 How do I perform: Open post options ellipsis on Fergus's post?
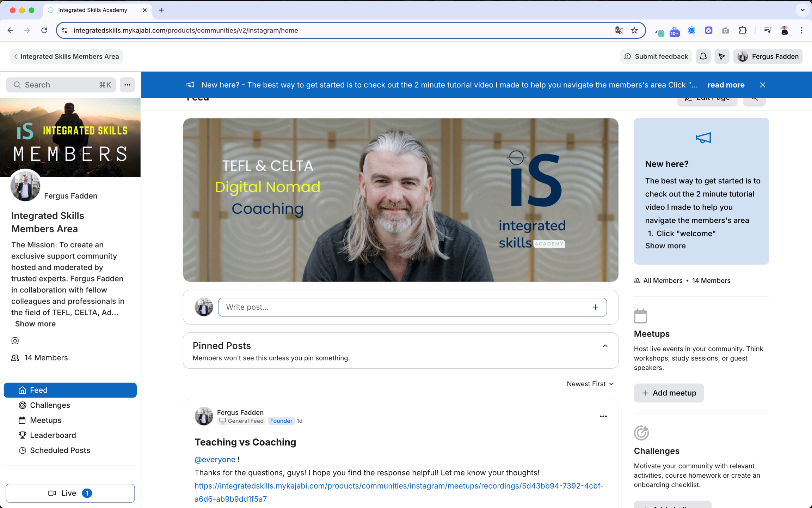[603, 416]
